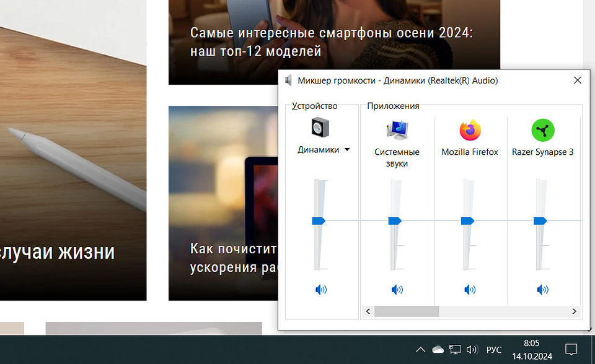595x364 pixels.
Task: Click the monitor icon in the system tray
Action: [x=455, y=349]
